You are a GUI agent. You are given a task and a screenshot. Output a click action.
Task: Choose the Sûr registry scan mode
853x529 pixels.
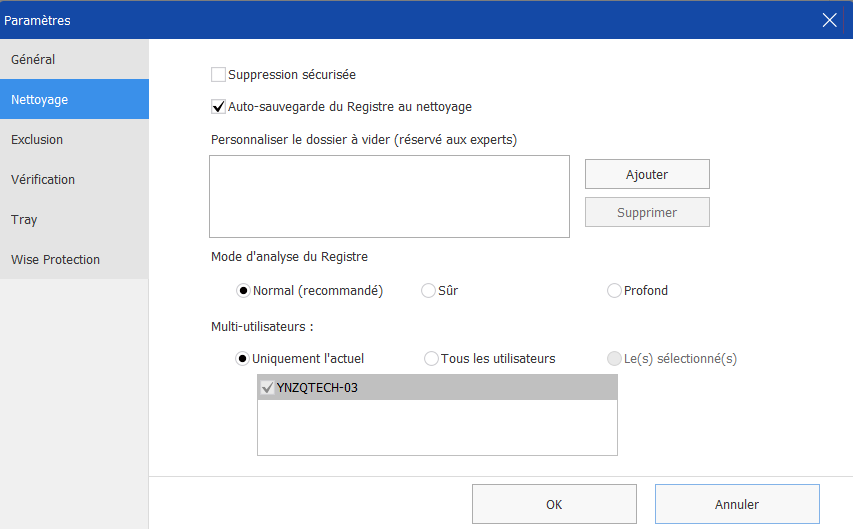(428, 291)
